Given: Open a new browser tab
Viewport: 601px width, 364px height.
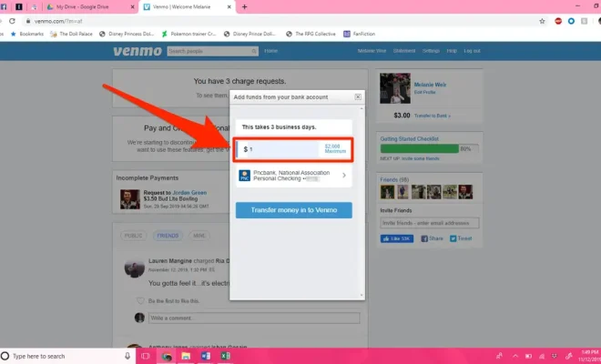Looking at the screenshot, I should tap(244, 7).
